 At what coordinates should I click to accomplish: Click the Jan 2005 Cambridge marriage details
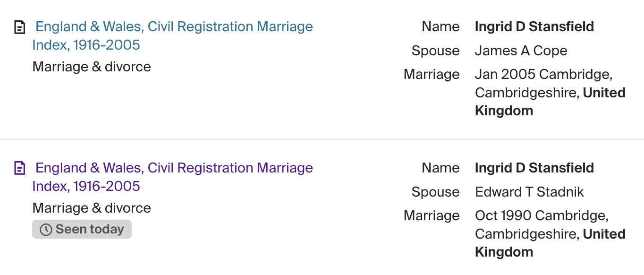coord(543,75)
